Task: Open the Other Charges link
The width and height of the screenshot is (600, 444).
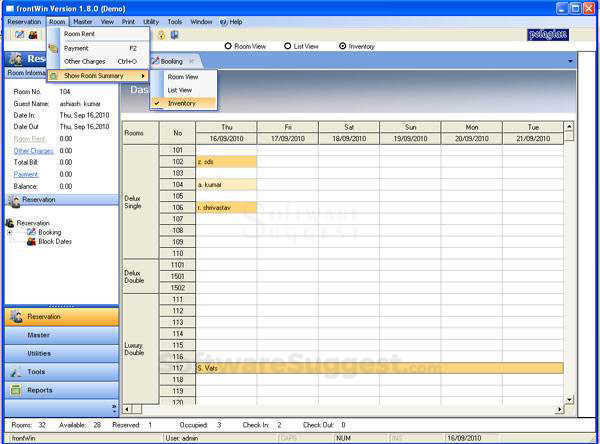Action: (33, 151)
